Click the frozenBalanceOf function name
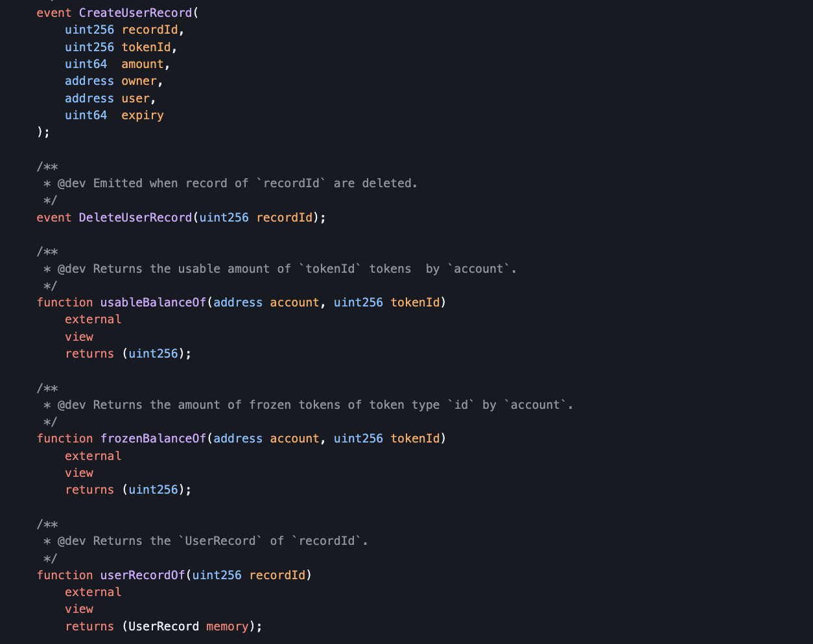Screen dimensions: 813x644 (x=153, y=439)
